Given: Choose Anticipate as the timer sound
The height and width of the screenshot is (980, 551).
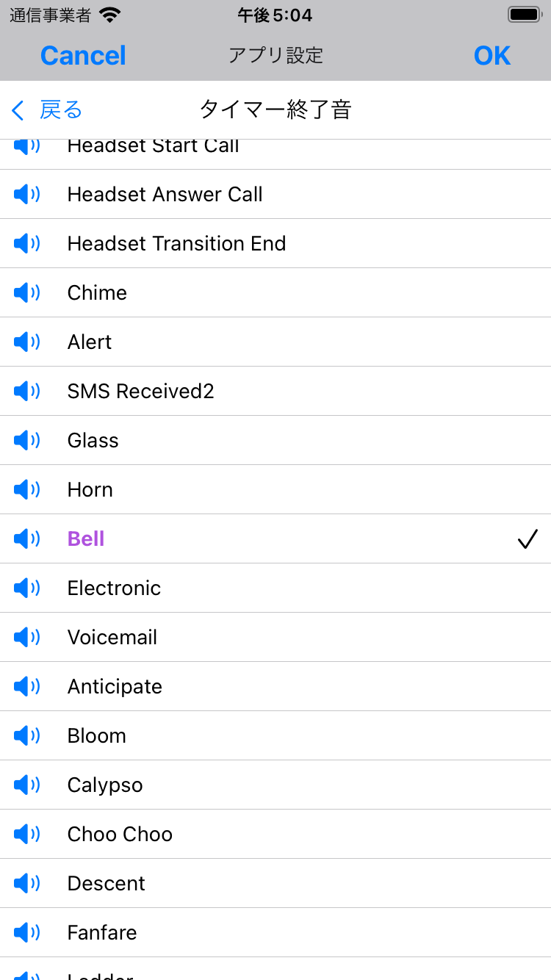Looking at the screenshot, I should click(275, 686).
